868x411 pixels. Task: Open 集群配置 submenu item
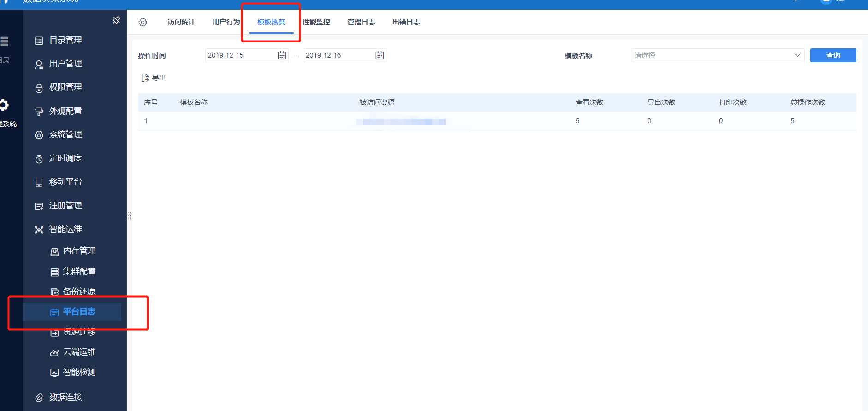[79, 271]
